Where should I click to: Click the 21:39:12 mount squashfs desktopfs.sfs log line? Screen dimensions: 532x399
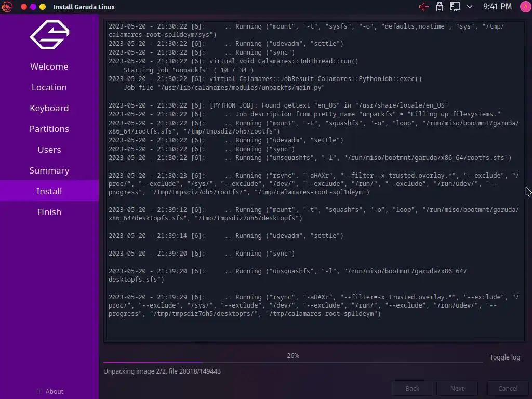313,214
